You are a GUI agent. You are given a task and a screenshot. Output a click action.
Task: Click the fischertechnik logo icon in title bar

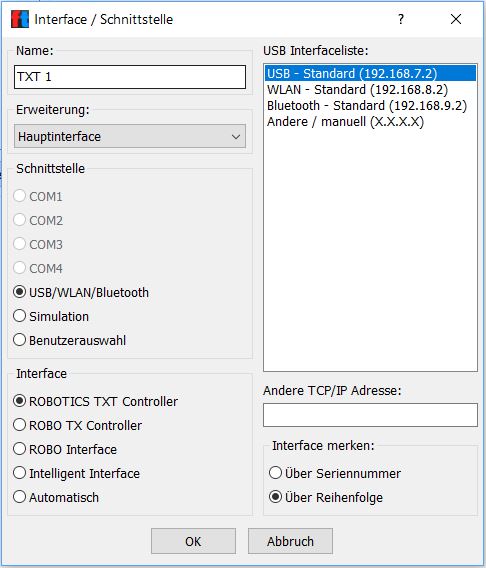point(20,19)
